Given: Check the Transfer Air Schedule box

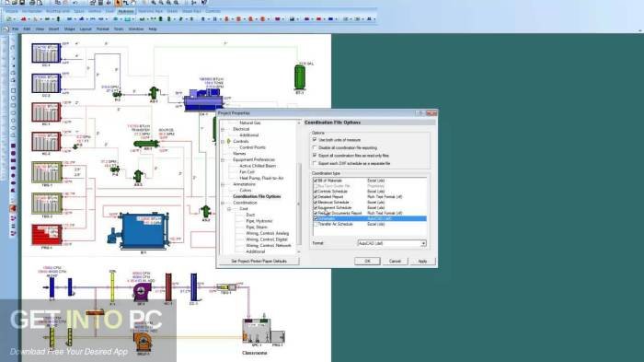Looking at the screenshot, I should (x=316, y=224).
